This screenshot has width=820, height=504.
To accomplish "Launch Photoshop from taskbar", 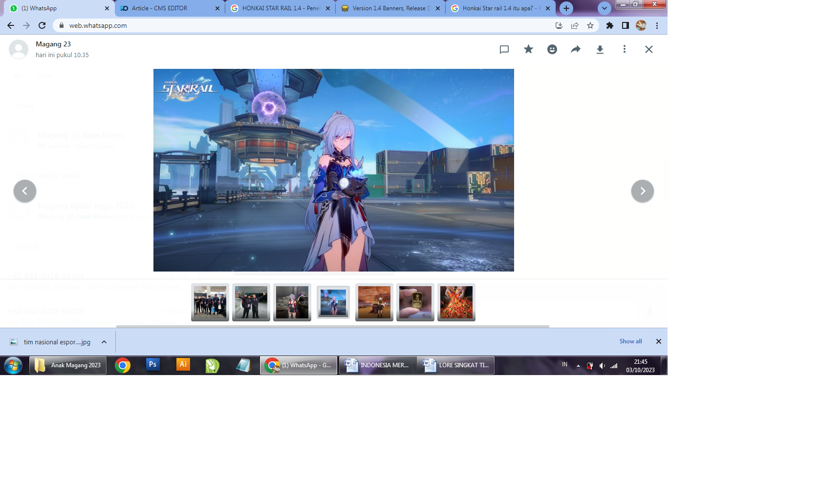I will point(153,365).
